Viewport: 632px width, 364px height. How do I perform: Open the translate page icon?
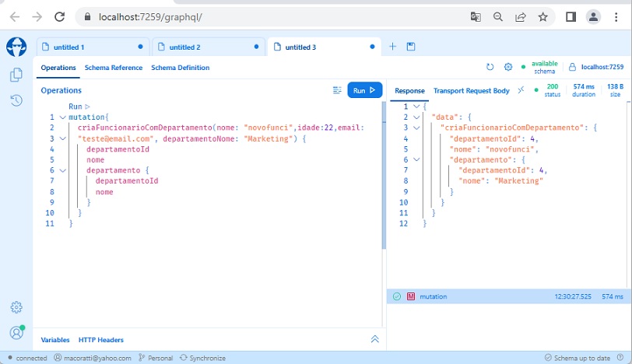[x=476, y=17]
